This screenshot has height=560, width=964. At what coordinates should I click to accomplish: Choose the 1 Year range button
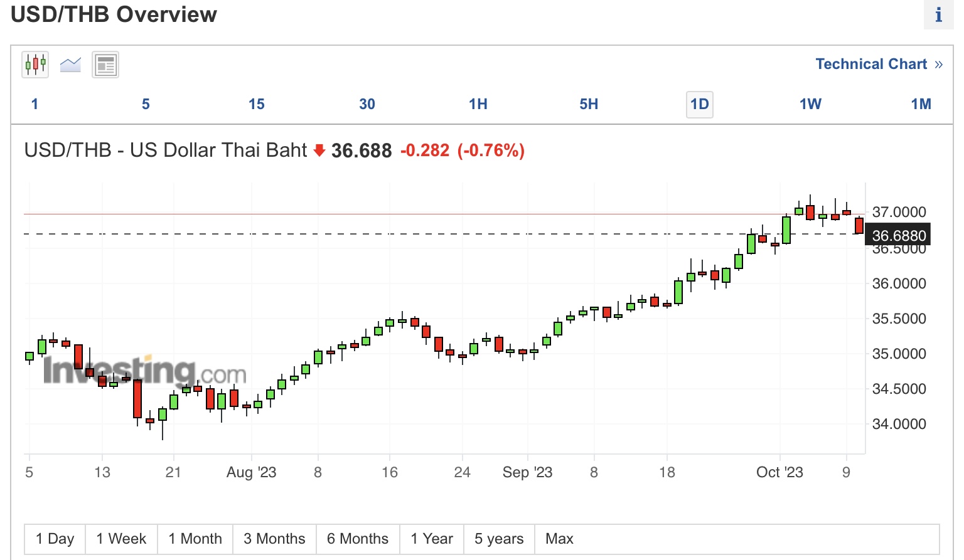tap(432, 539)
